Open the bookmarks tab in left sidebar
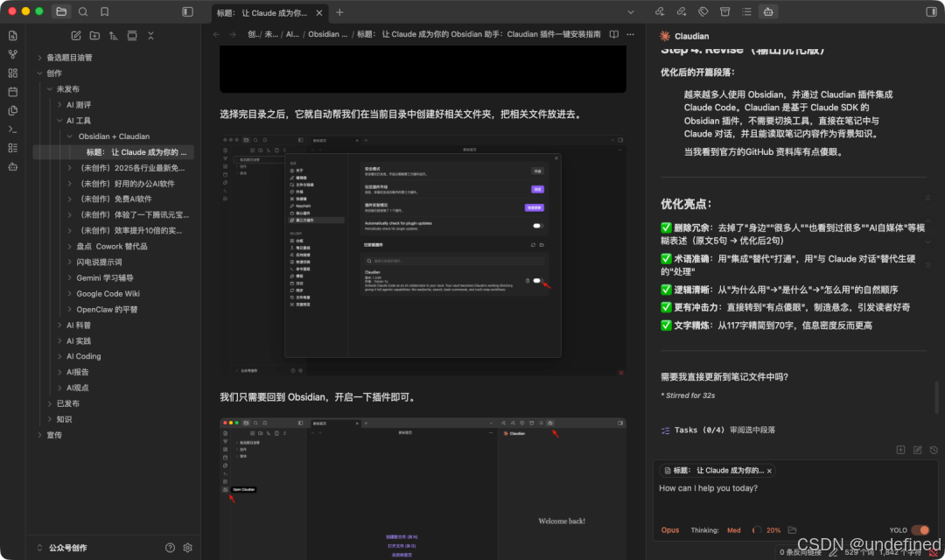945x560 pixels. (x=105, y=11)
